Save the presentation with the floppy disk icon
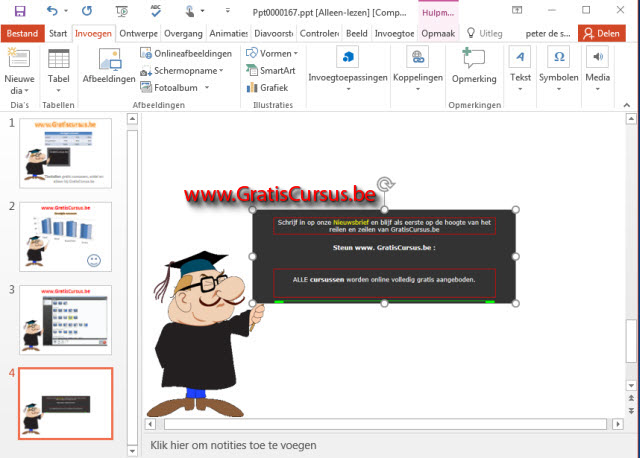The image size is (640, 458). point(20,11)
